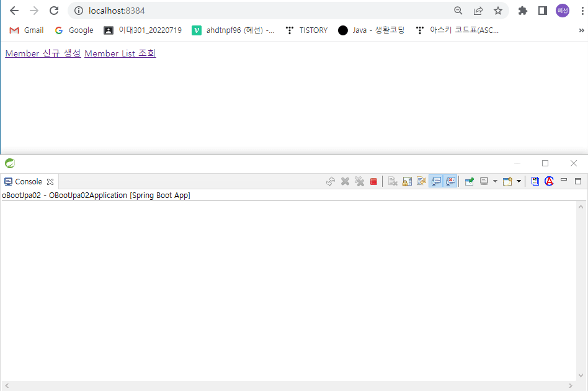This screenshot has height=391, width=588.
Task: Minimize the Console view panel
Action: (x=564, y=181)
